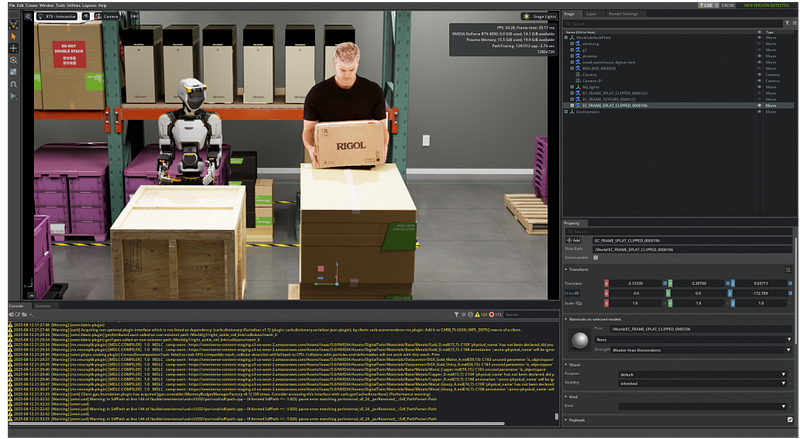Screen dimensions: 800x439
Task: Open the Purpose default dropdown
Action: pyautogui.click(x=702, y=374)
